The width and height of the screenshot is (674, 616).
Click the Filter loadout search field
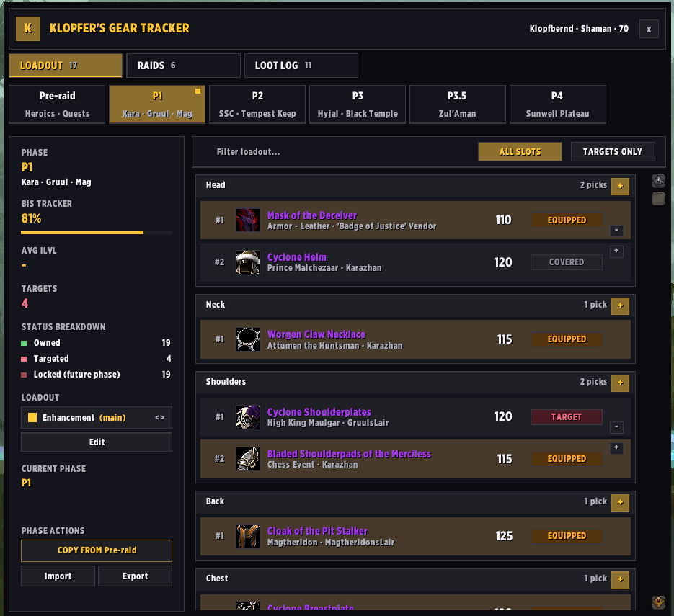[335, 151]
